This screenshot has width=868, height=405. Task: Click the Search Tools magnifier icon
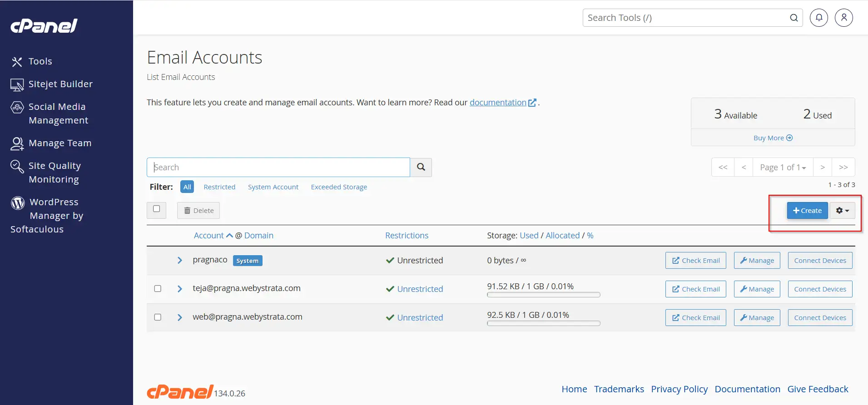pyautogui.click(x=794, y=18)
